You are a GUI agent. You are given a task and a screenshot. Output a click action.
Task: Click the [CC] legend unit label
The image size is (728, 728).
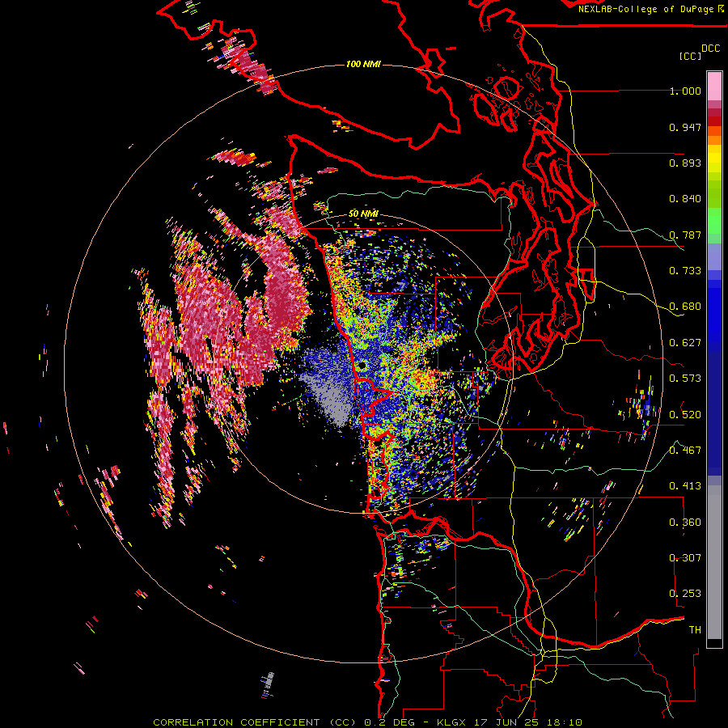click(690, 56)
